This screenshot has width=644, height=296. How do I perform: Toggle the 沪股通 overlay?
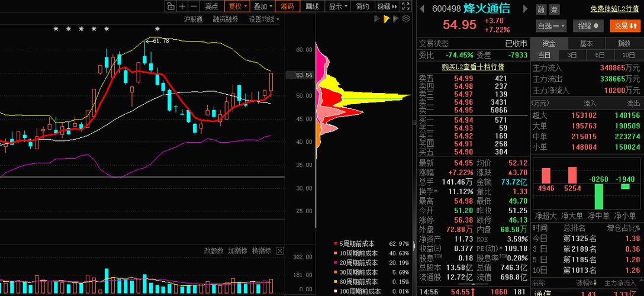click(194, 19)
